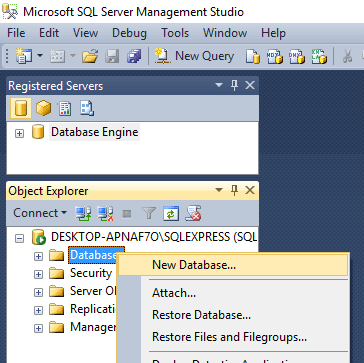Expand the Security folder node
This screenshot has height=363, width=364.
pyautogui.click(x=39, y=275)
